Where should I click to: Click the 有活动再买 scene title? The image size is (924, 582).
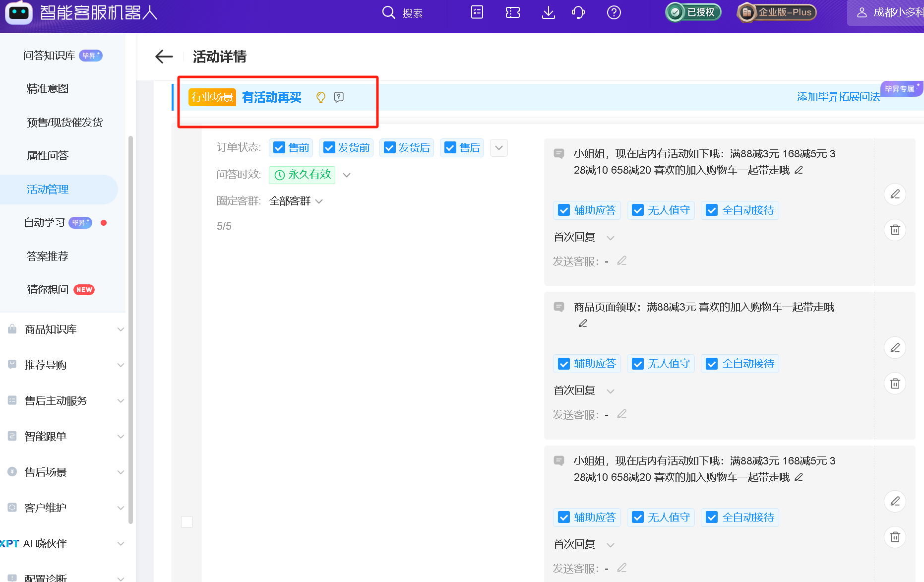click(x=272, y=97)
